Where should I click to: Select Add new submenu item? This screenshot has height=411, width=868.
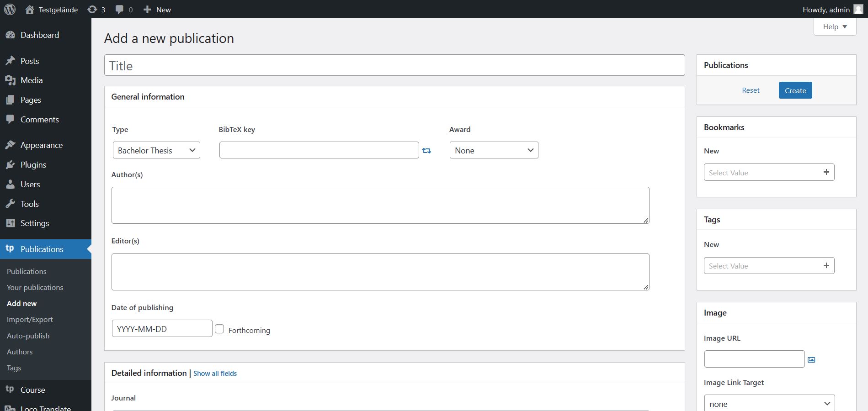point(21,303)
